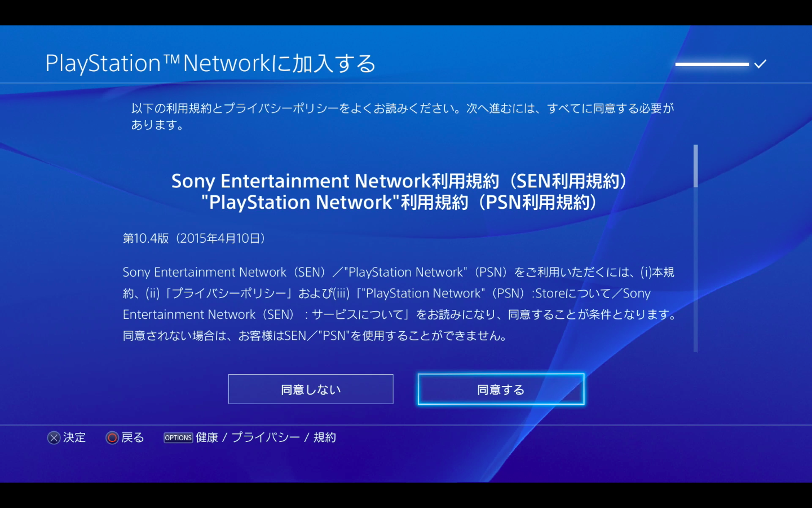Click the scrollbar track below the thumb
The height and width of the screenshot is (508, 812).
coord(696,270)
